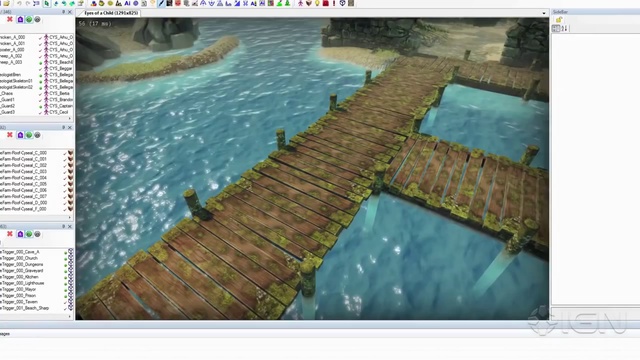
Task: Close the top-left list panel
Action: point(69,12)
